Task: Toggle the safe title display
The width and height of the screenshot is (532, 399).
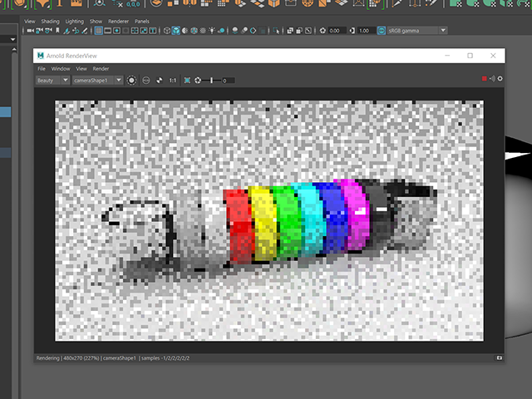Action: coord(153,31)
